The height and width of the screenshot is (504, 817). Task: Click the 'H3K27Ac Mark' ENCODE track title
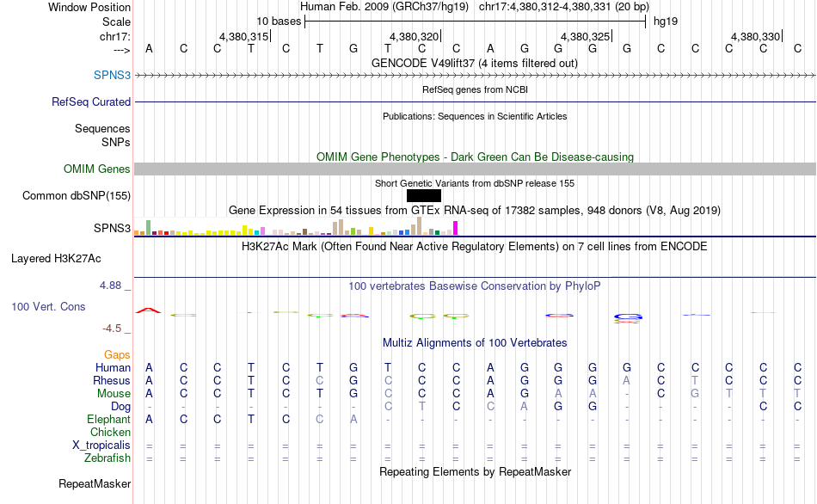coord(475,247)
